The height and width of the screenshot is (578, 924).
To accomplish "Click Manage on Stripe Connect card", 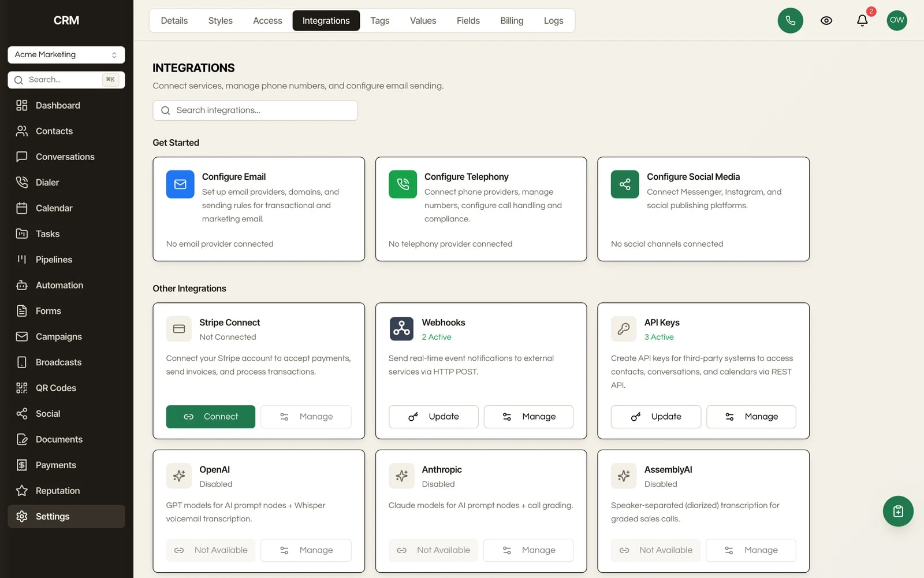I will pyautogui.click(x=306, y=417).
